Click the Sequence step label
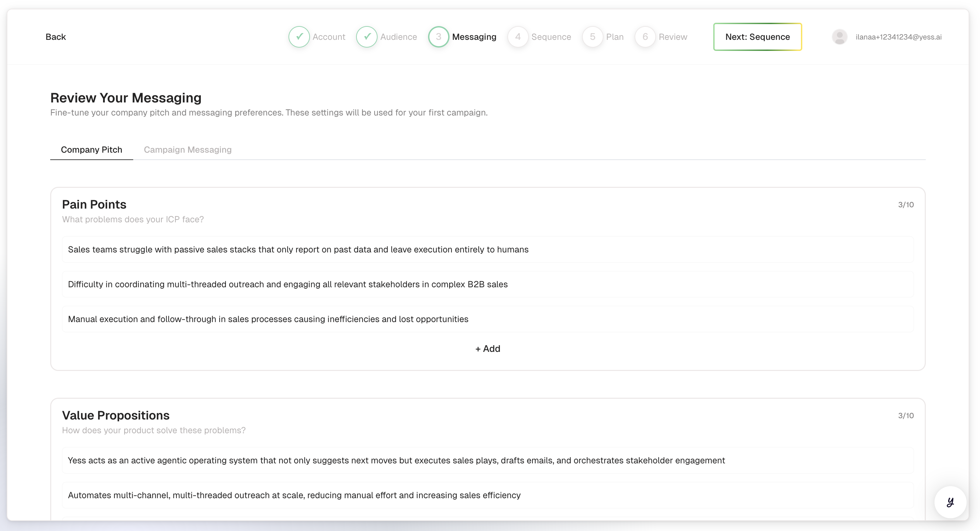 551,37
